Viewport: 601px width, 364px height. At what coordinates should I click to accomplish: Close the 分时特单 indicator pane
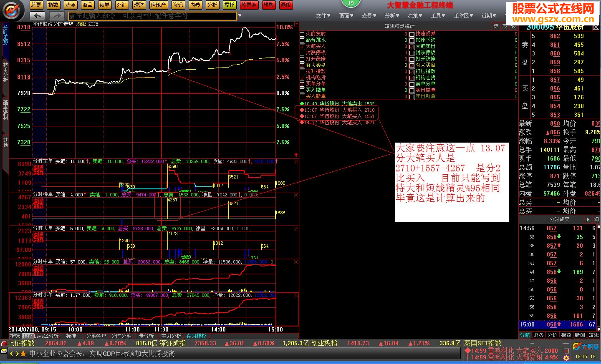coord(296,195)
